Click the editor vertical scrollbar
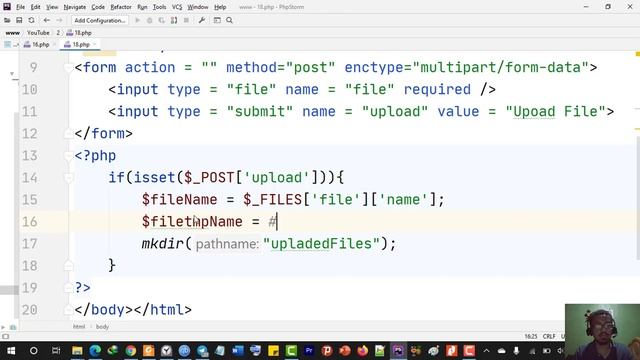Screen dimensions: 640x360 click(637, 197)
